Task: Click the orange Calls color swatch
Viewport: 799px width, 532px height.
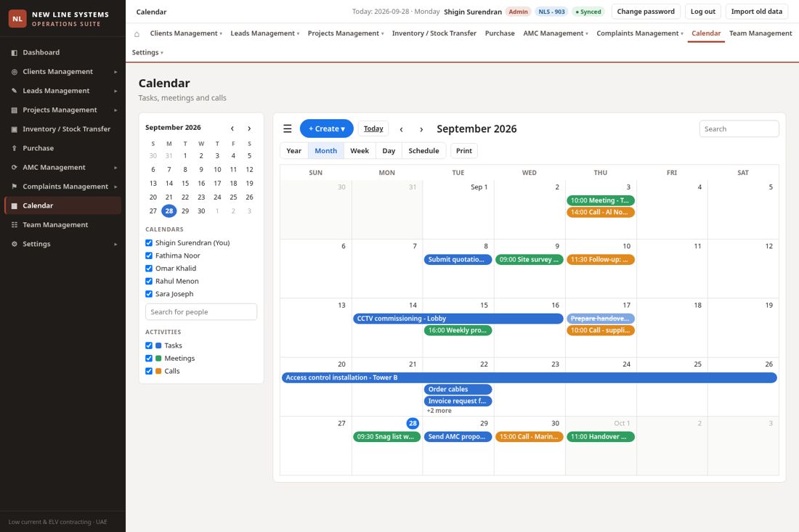Action: coord(158,371)
